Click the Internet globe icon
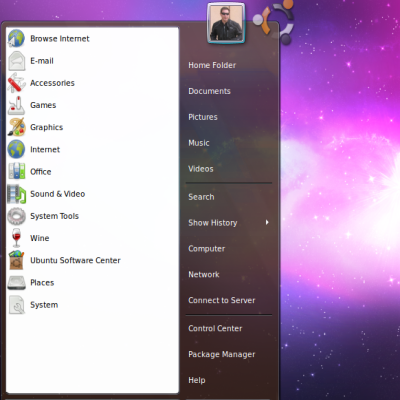This screenshot has width=400, height=400. (16, 149)
